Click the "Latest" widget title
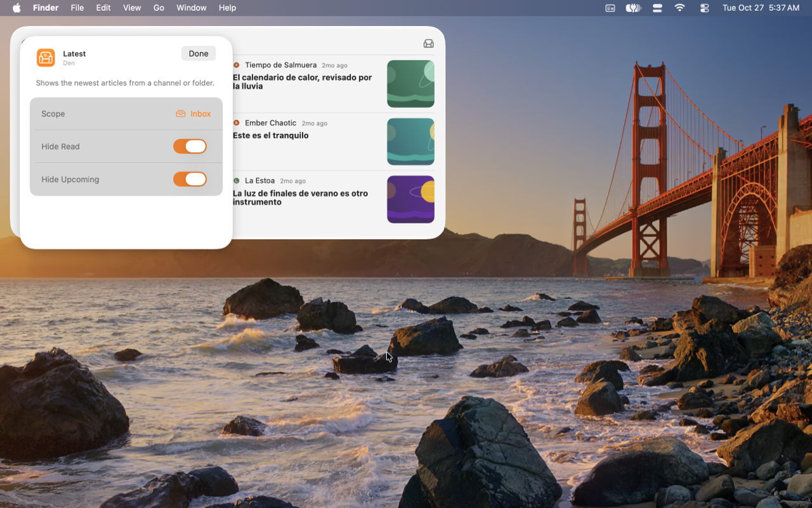The width and height of the screenshot is (812, 508). click(x=74, y=54)
